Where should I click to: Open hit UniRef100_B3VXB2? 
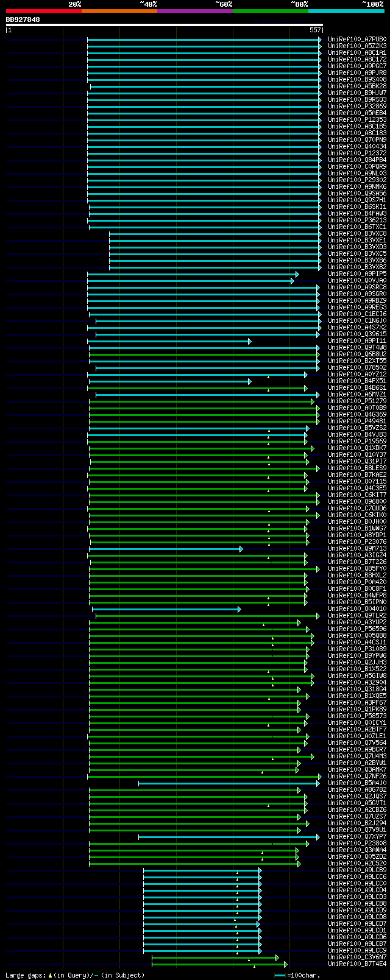357,267
